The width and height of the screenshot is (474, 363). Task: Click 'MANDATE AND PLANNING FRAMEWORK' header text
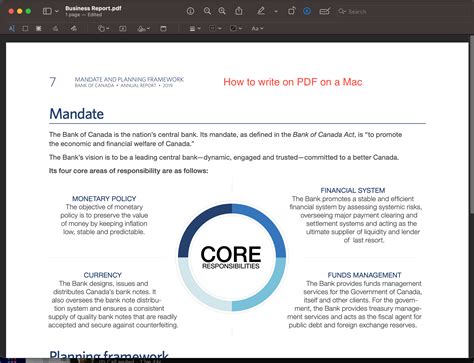pos(129,79)
